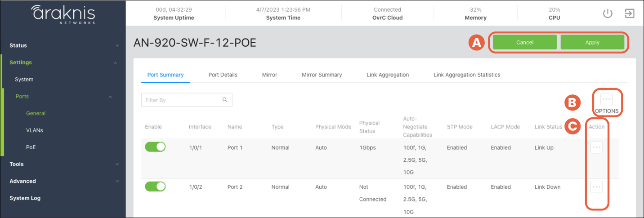Viewport: 644px width, 218px height.
Task: Open the OPTIONS three-dot menu
Action: pyautogui.click(x=606, y=98)
